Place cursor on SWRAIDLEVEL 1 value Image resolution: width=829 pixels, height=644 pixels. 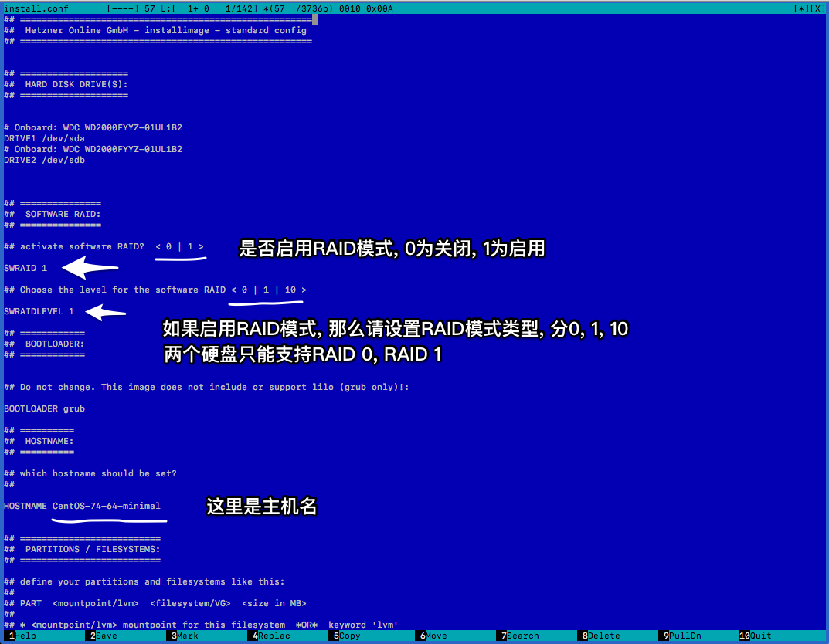click(70, 311)
